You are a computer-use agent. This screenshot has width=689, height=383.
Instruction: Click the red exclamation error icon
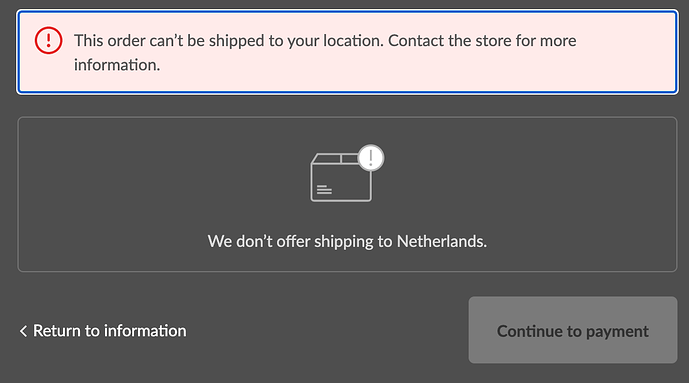click(48, 40)
